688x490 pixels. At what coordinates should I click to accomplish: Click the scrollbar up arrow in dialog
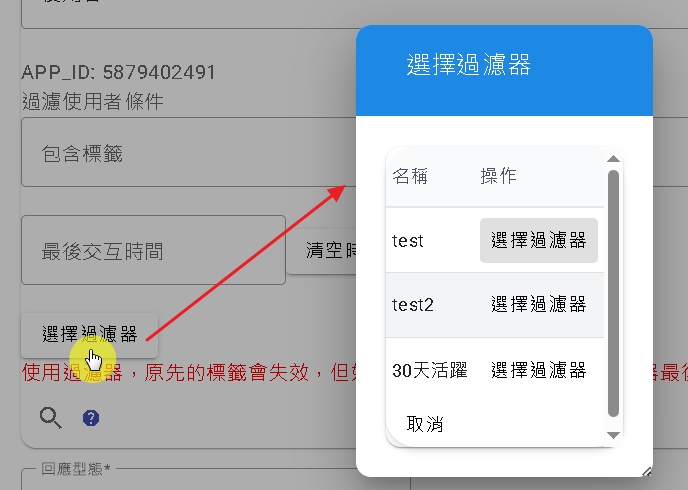pos(613,158)
